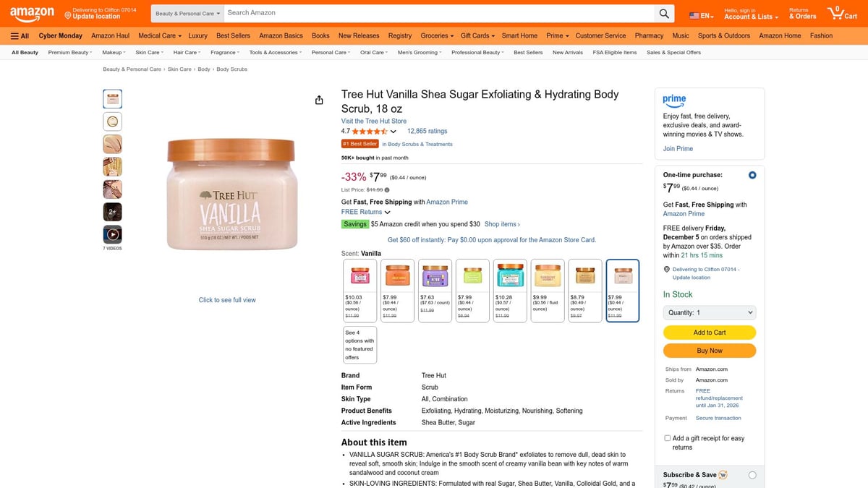Screen dimensions: 868x488
Task: Click the Add to Cart button
Action: pos(709,332)
